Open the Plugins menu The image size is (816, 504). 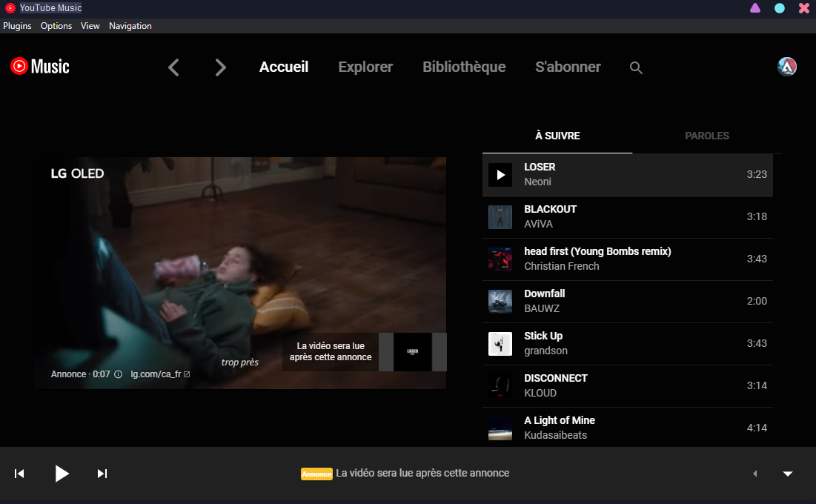tap(17, 26)
